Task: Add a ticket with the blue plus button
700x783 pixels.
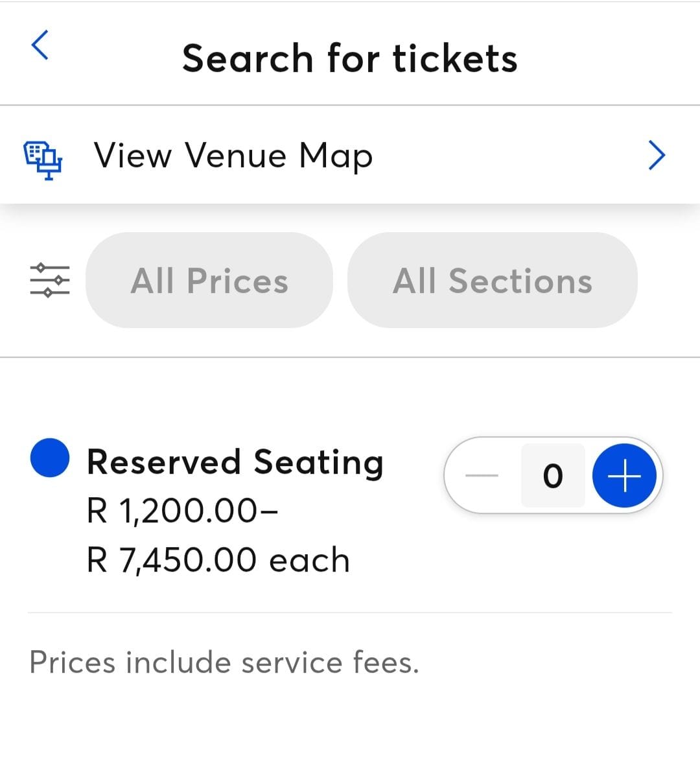Action: coord(624,476)
